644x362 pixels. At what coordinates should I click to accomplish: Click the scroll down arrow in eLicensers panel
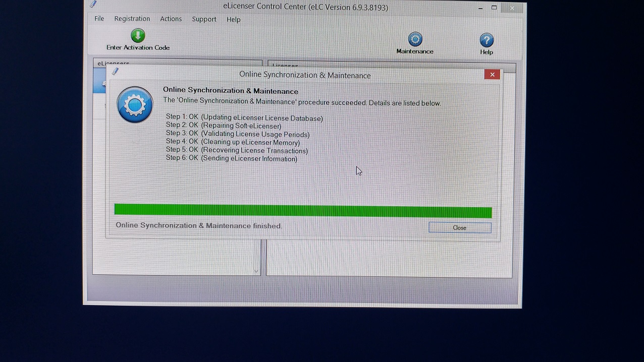tap(256, 271)
